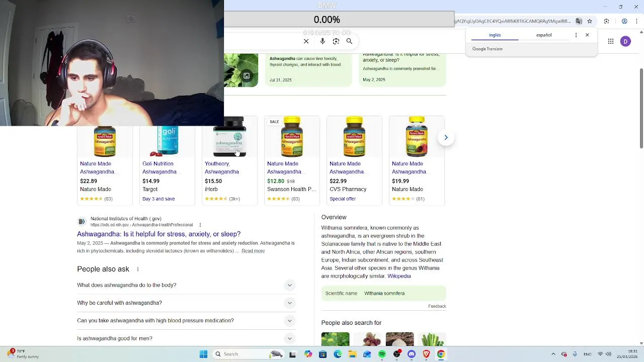Click the ENG input language indicator
The width and height of the screenshot is (644, 362).
point(587,354)
